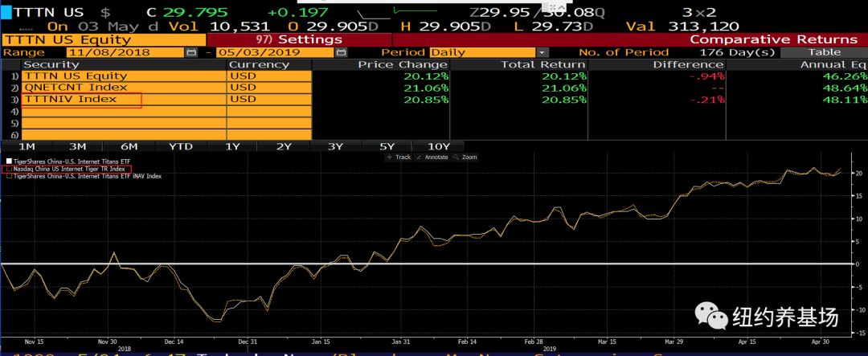Click empty security row 5 field

pos(124,123)
